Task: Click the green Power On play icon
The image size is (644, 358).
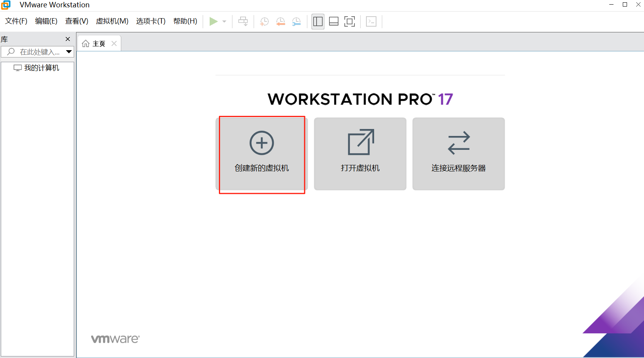Action: [214, 21]
